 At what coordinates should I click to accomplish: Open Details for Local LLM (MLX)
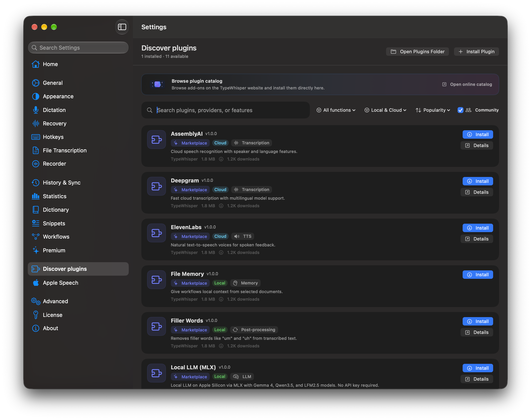point(477,379)
